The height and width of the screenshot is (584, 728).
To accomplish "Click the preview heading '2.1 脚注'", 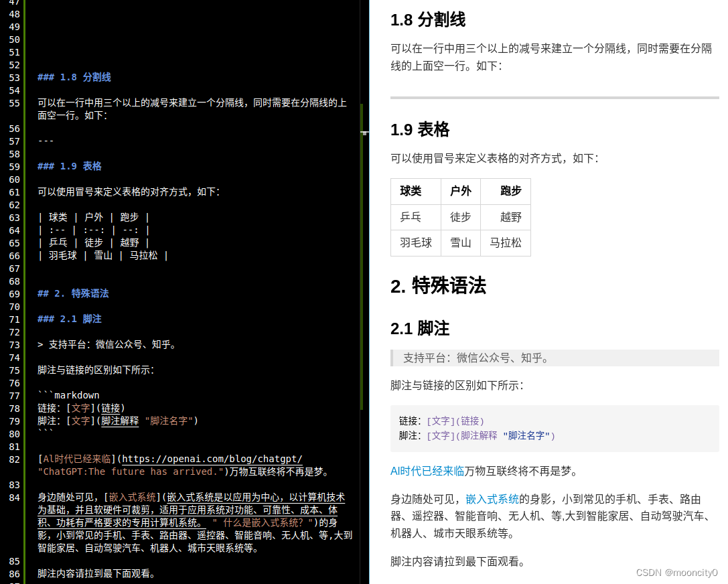I will coord(420,328).
